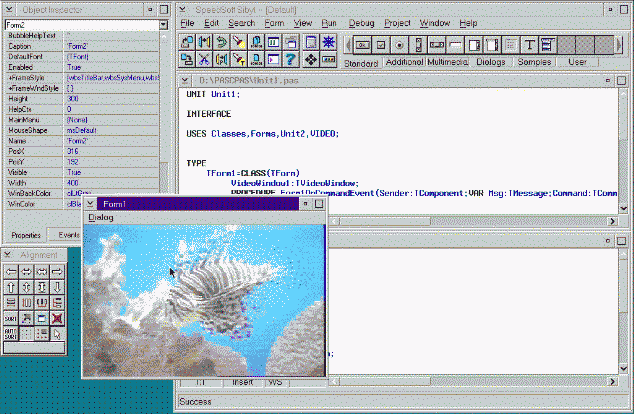Open Form1 window system menu icon

point(90,204)
